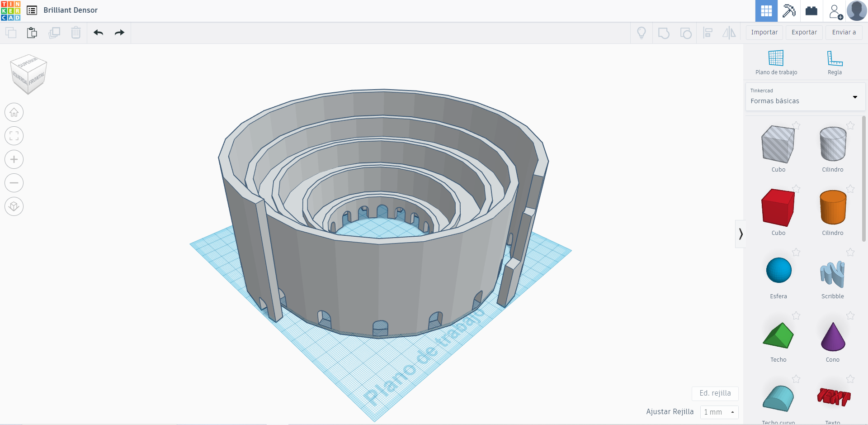868x425 pixels.
Task: Click the Copy icon in toolbar
Action: coord(11,33)
